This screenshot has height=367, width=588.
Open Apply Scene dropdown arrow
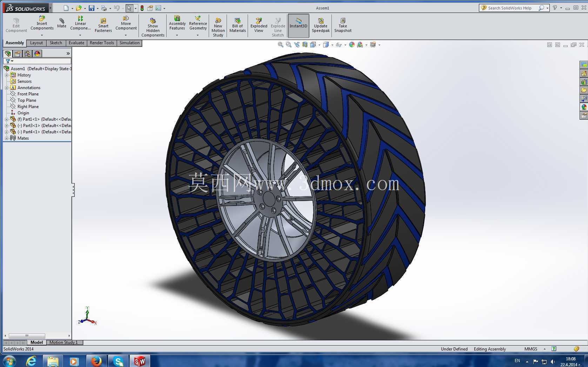(366, 45)
